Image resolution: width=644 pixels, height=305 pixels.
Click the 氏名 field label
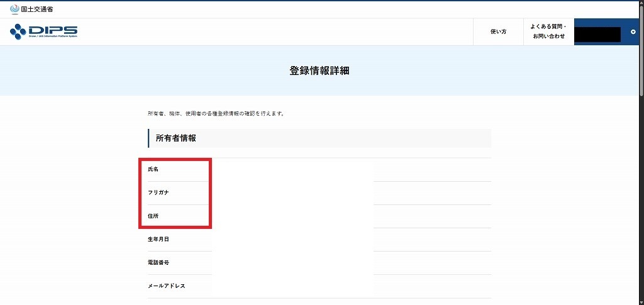[x=153, y=170]
